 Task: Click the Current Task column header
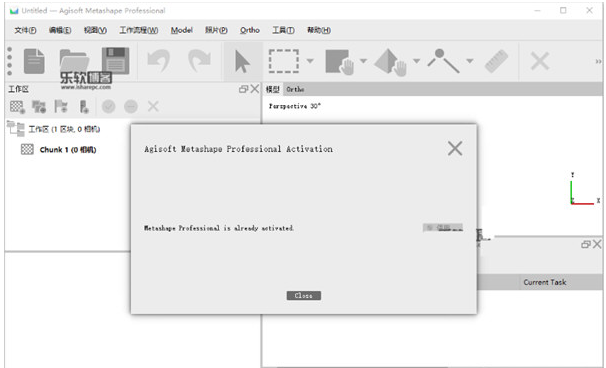(x=545, y=282)
